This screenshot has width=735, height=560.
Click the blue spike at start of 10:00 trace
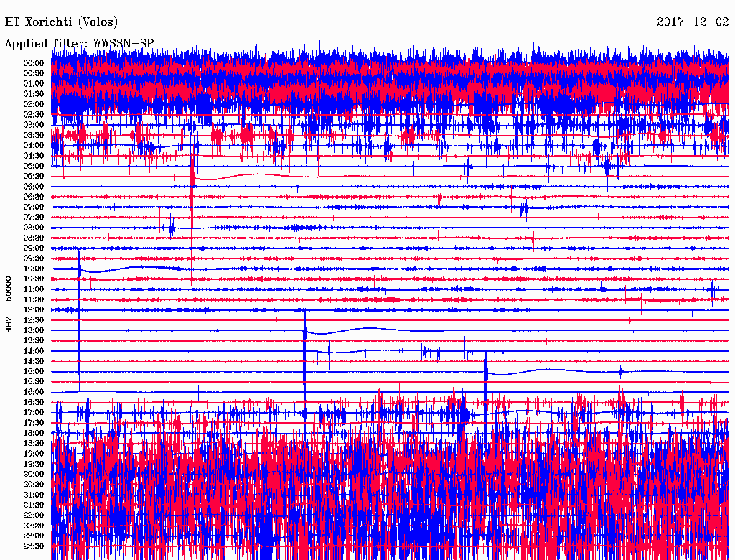pyautogui.click(x=79, y=269)
